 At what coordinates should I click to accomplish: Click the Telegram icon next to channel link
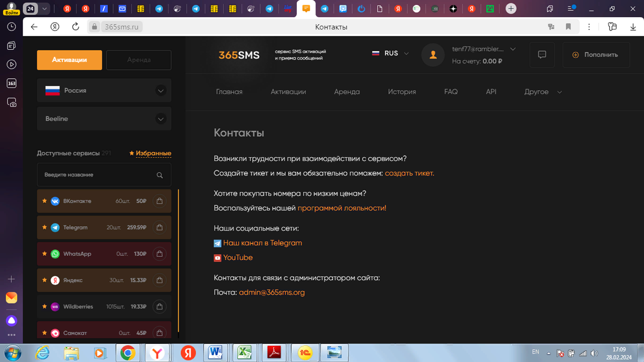pyautogui.click(x=217, y=243)
